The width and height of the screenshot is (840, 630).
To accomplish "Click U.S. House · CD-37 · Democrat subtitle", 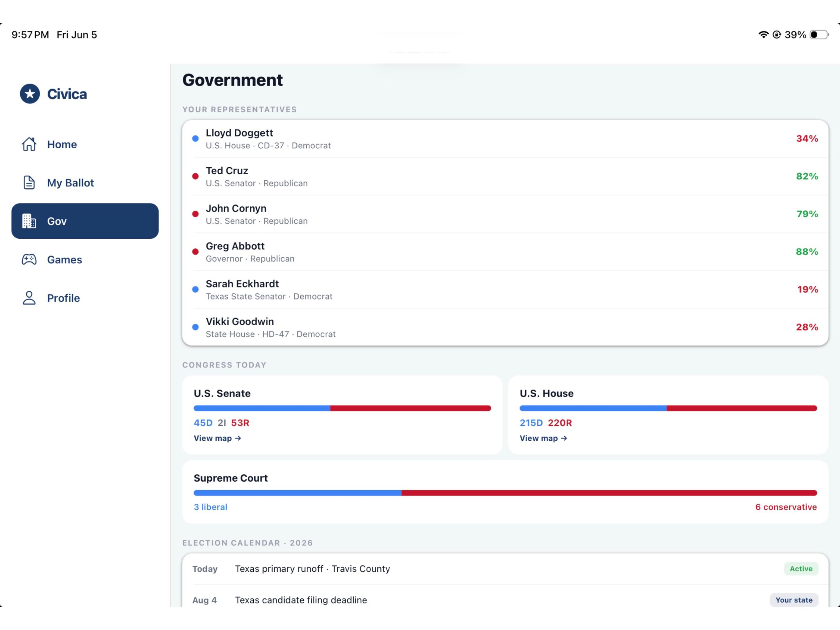I will pyautogui.click(x=268, y=145).
